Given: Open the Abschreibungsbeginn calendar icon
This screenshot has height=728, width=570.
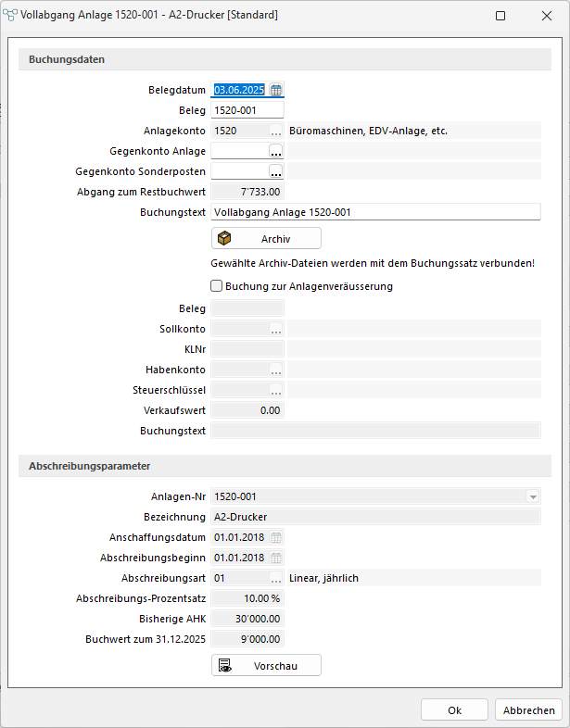Looking at the screenshot, I should tap(276, 559).
